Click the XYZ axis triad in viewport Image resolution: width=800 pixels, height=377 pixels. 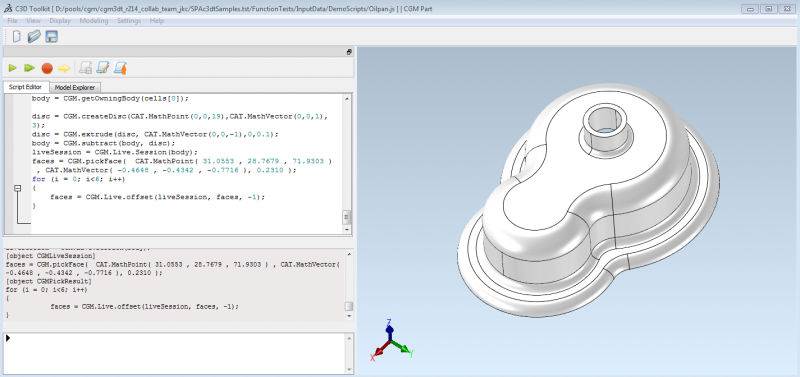point(391,340)
